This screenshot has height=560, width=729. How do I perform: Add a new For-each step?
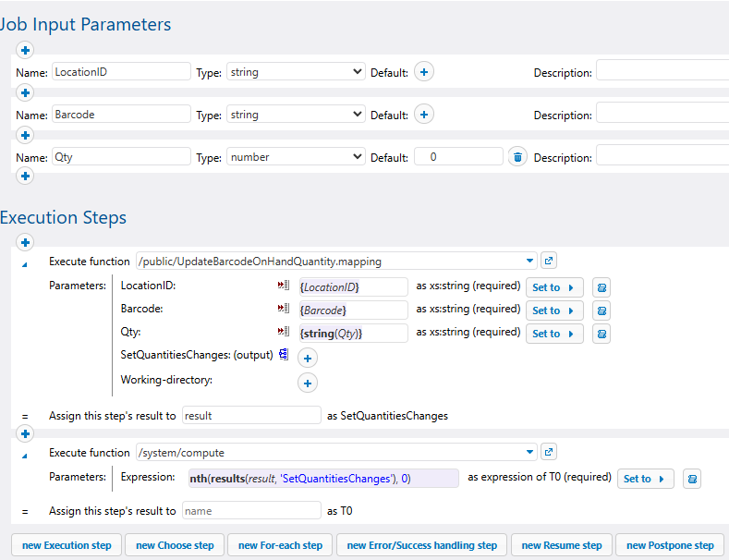click(280, 545)
